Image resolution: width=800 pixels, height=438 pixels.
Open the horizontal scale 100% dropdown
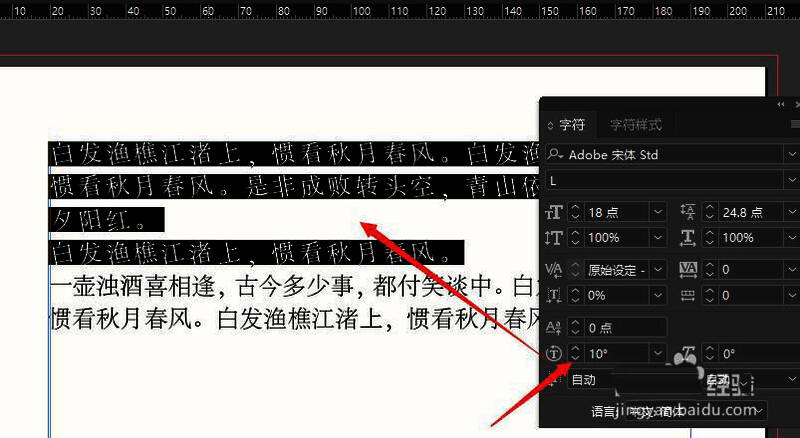pos(792,238)
